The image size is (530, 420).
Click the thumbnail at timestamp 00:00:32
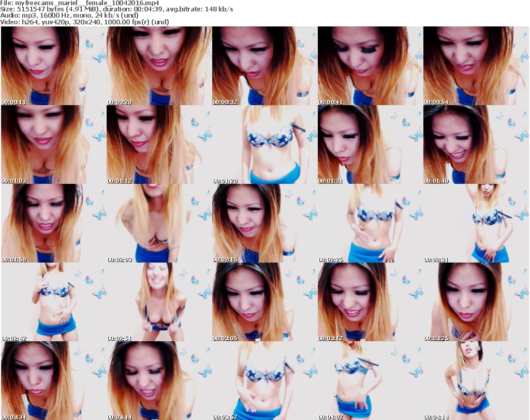[264, 66]
